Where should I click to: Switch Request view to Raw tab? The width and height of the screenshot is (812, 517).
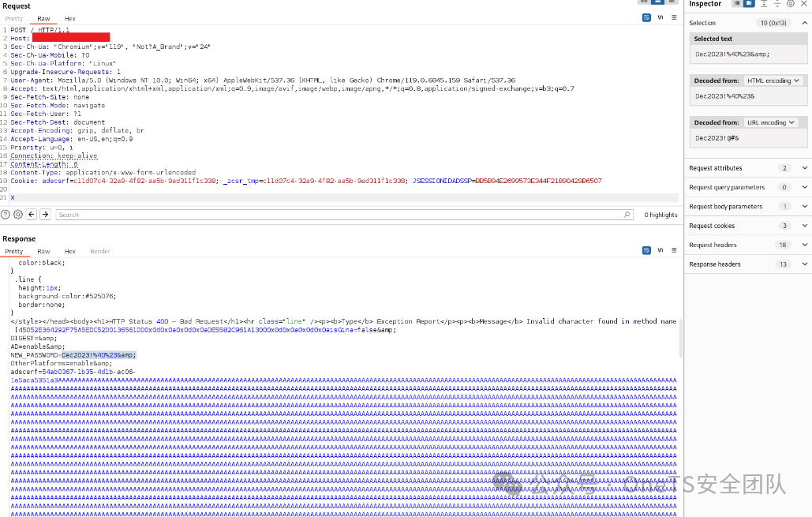(43, 18)
